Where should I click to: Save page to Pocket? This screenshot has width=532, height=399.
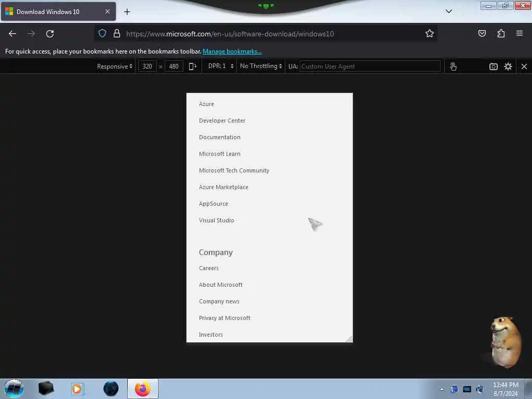(482, 33)
